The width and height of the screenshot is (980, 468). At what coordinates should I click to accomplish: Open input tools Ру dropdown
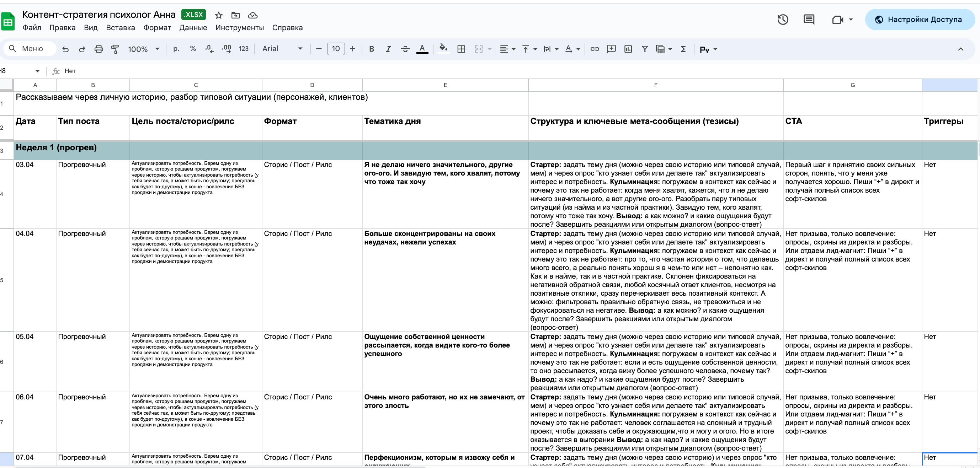pyautogui.click(x=708, y=49)
